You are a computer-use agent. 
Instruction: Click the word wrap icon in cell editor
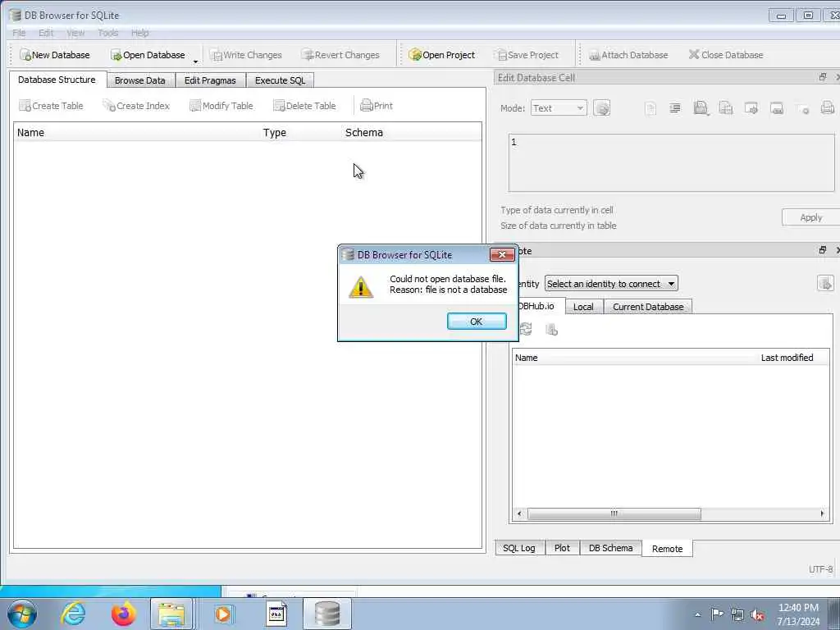[675, 108]
